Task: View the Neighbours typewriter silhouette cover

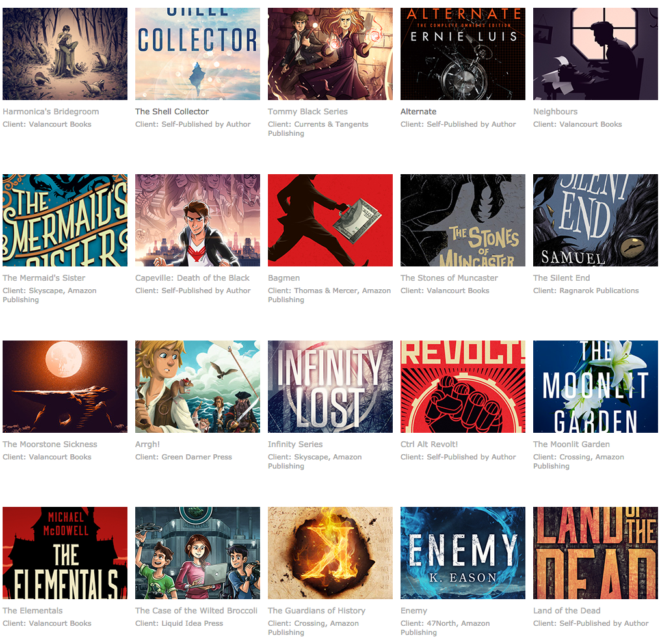Action: 595,54
